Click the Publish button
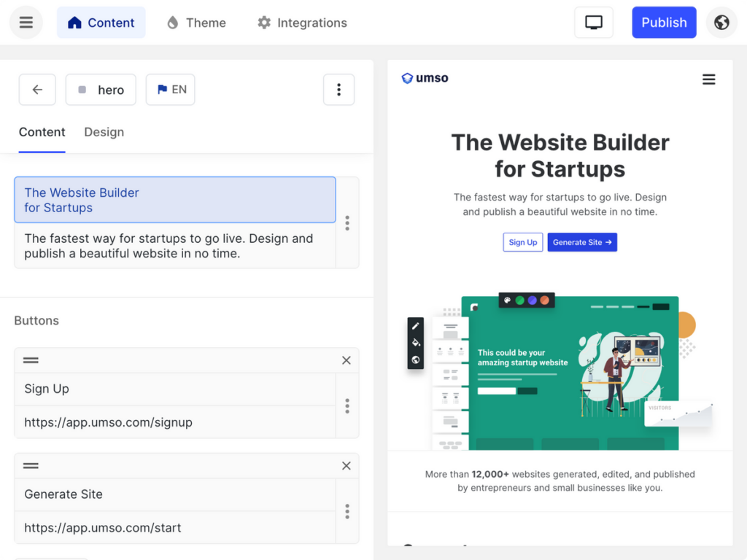 tap(664, 23)
